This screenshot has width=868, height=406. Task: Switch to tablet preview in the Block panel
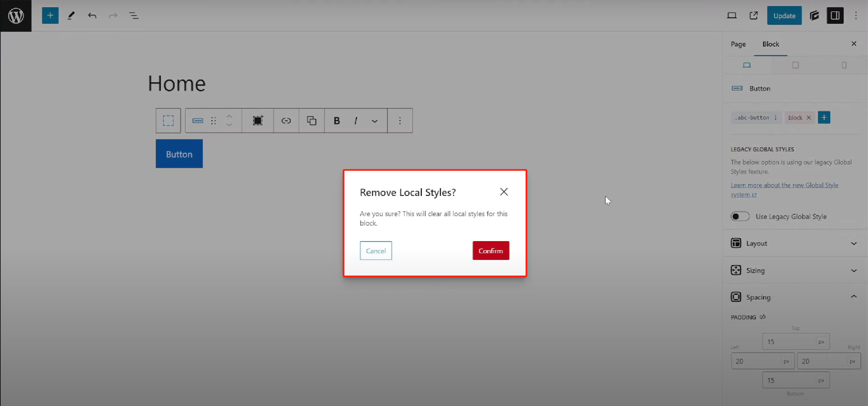coord(795,65)
